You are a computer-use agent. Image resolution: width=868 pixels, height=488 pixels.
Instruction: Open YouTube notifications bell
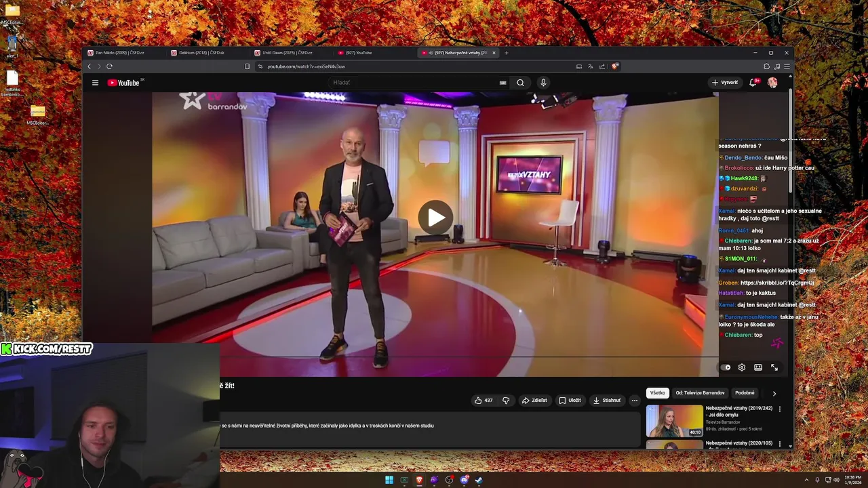pos(753,83)
